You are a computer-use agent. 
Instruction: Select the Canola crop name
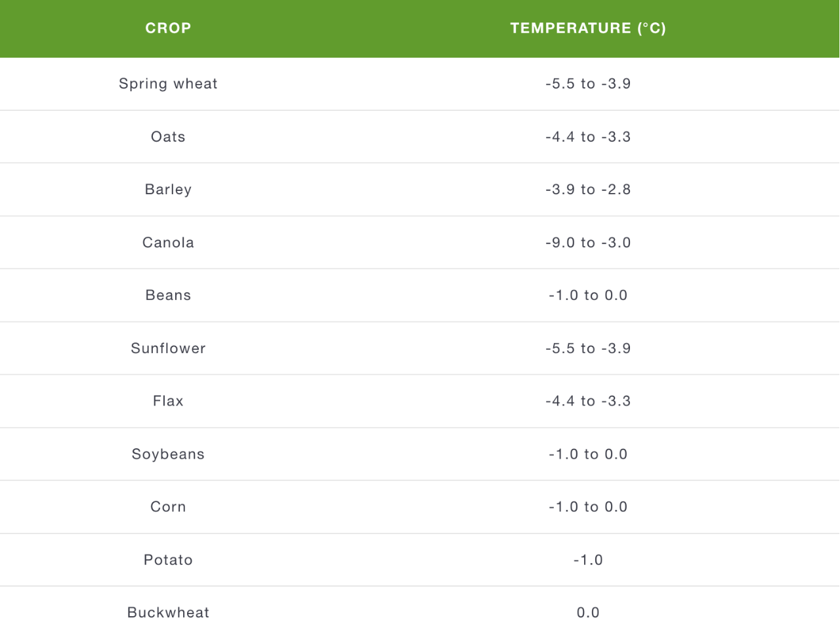coord(168,243)
